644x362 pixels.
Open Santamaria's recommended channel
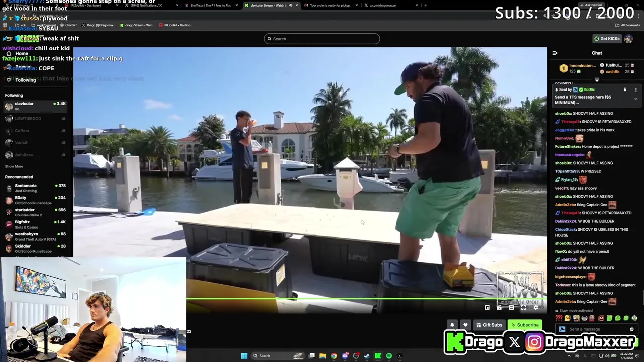click(35, 188)
